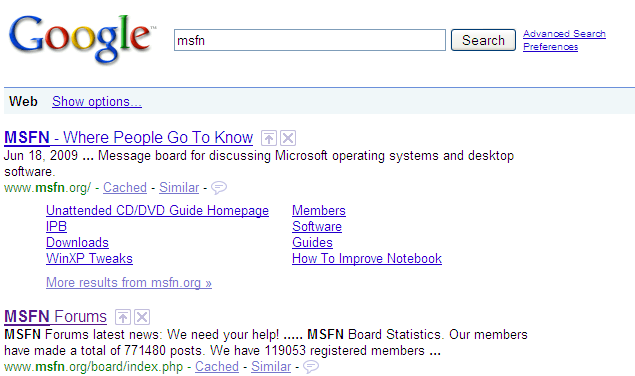Open the WinXP Tweaks sitelink
Viewport: 635px width, 376px height.
[89, 258]
